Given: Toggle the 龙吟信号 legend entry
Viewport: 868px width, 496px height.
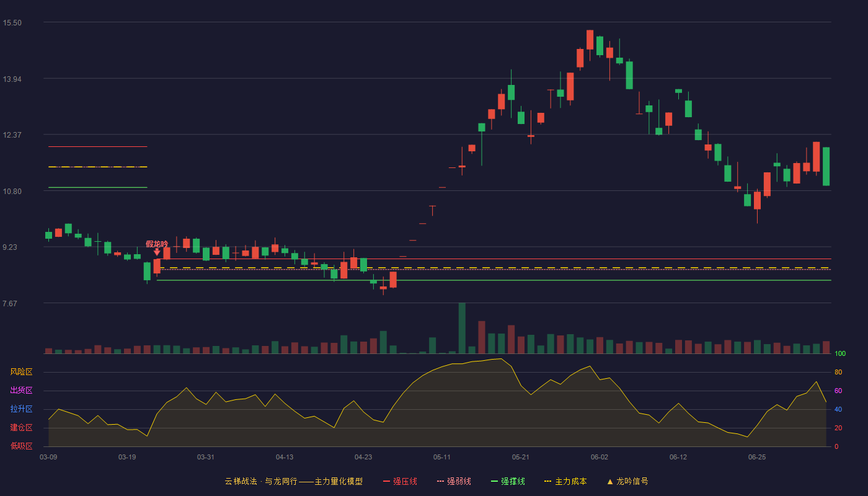Looking at the screenshot, I should tap(627, 481).
